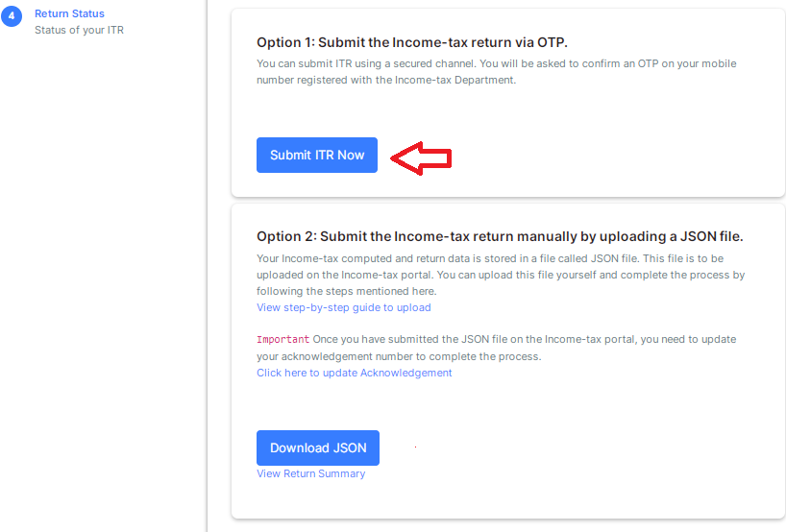Open 'Click here to update Acknowledgement' link
This screenshot has width=786, height=532.
(355, 373)
